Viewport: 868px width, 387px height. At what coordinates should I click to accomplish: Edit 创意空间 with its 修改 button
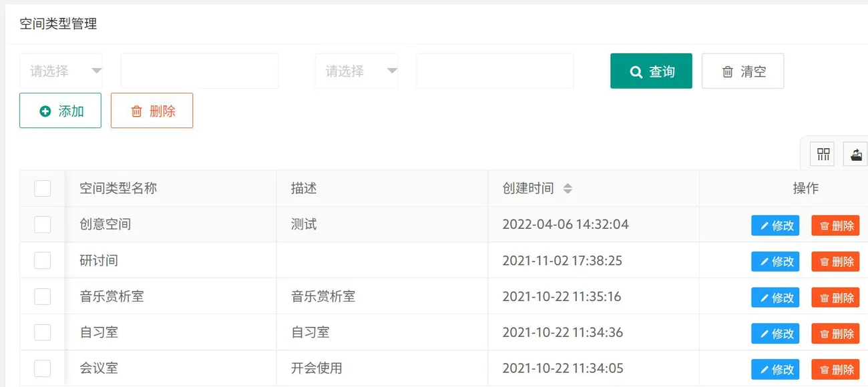[x=775, y=226]
